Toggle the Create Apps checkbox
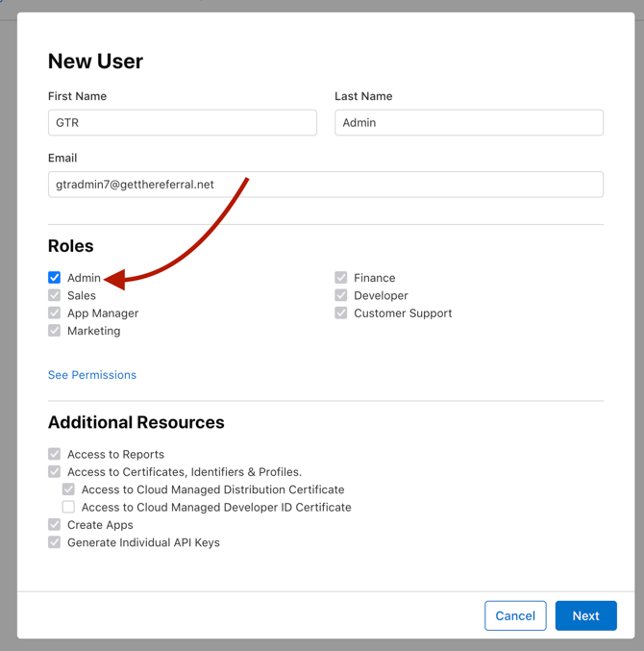644x651 pixels. 55,525
